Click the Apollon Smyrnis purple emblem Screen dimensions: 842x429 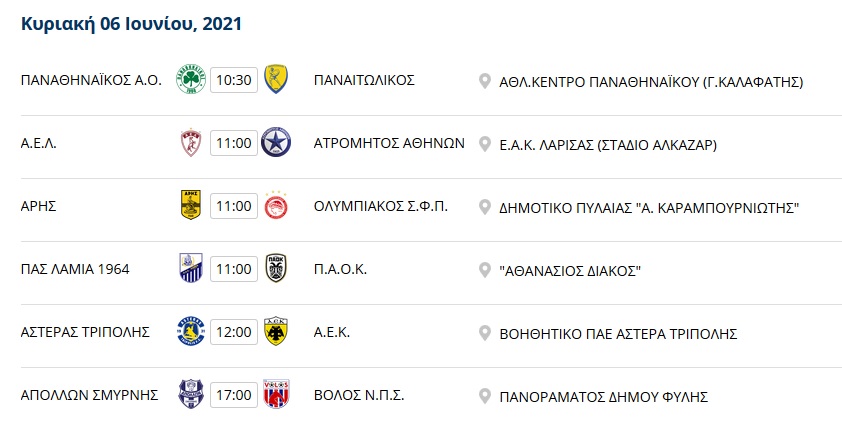pyautogui.click(x=191, y=394)
